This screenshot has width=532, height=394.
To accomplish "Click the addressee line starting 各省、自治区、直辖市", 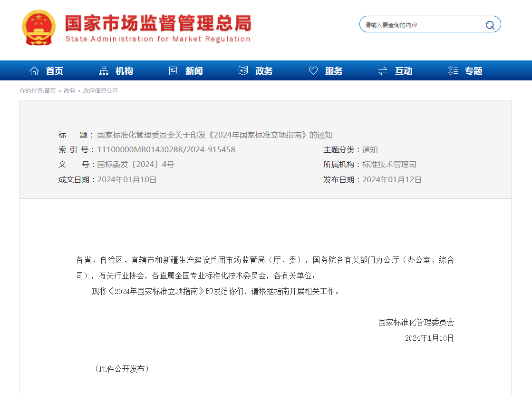I will point(265,260).
